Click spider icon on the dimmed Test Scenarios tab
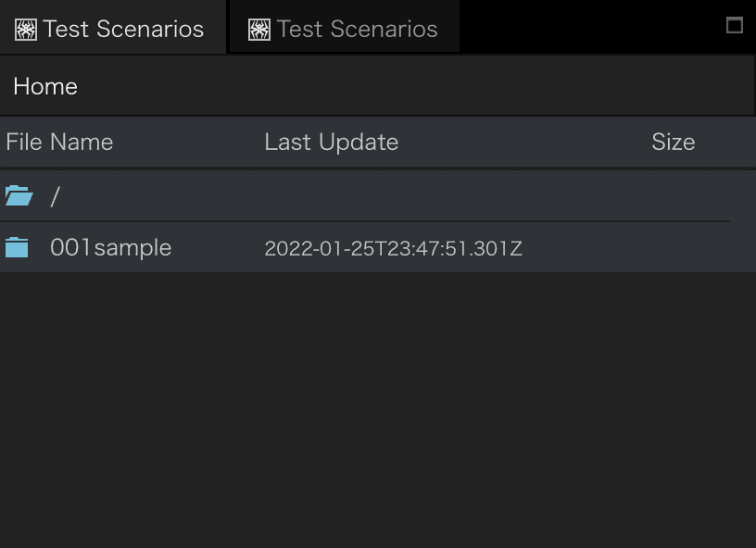The width and height of the screenshot is (756, 548). coord(258,30)
